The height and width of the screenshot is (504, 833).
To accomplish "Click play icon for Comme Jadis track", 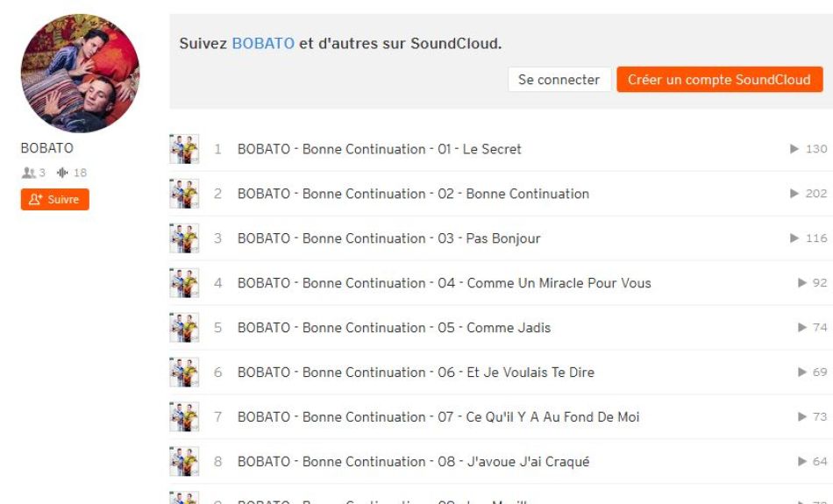I will pyautogui.click(x=802, y=328).
